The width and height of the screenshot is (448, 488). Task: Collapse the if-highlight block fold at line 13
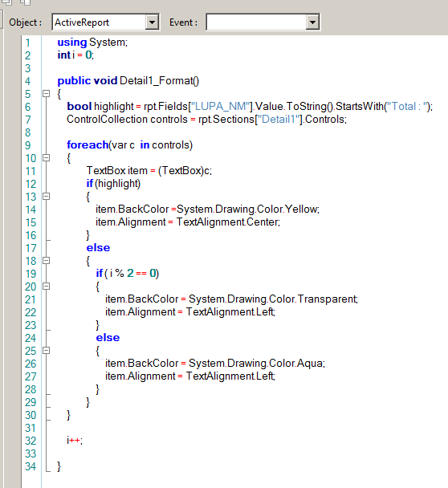[46, 197]
